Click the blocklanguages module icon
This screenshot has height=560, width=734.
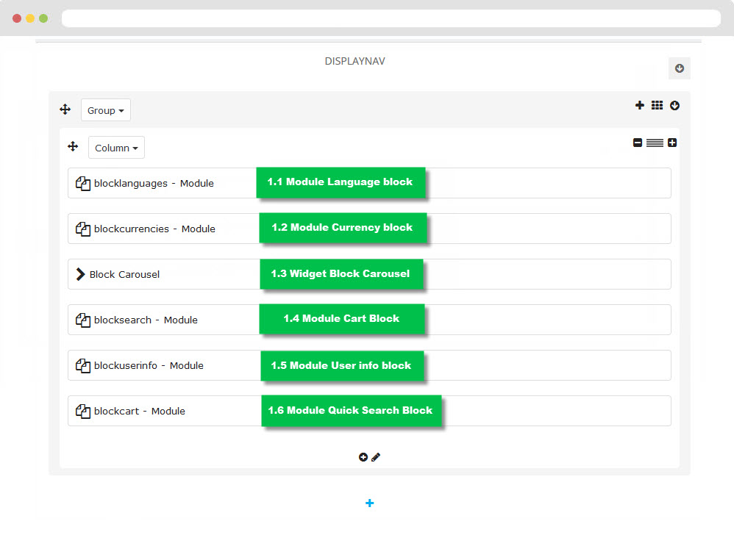[83, 184]
